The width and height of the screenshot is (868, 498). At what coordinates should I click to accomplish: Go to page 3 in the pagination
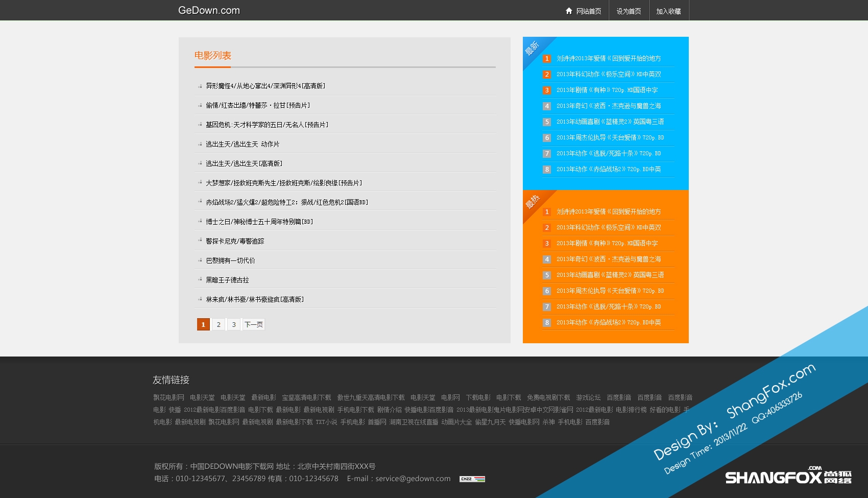click(x=234, y=324)
